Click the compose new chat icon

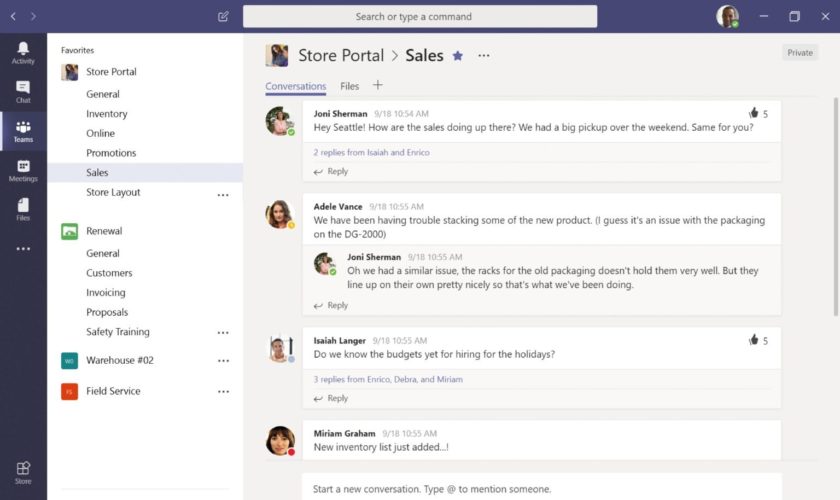(223, 17)
